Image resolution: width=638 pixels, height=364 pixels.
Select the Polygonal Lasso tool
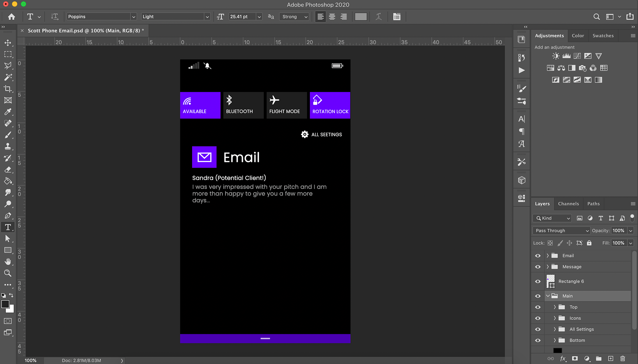8,66
